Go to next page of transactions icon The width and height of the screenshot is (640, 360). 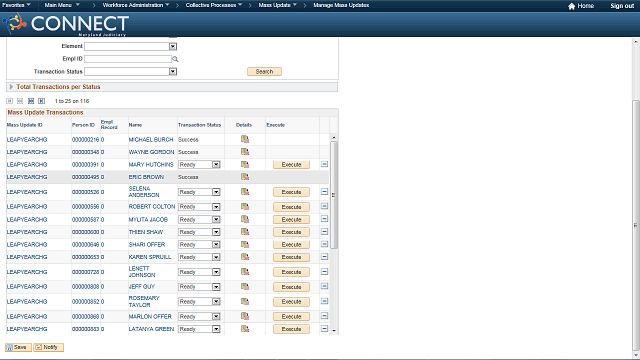(x=31, y=101)
